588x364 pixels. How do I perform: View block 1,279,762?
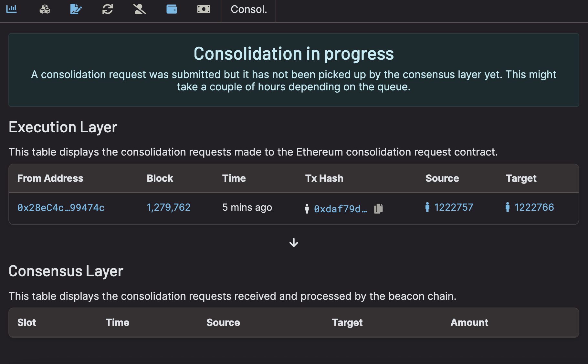(x=169, y=207)
